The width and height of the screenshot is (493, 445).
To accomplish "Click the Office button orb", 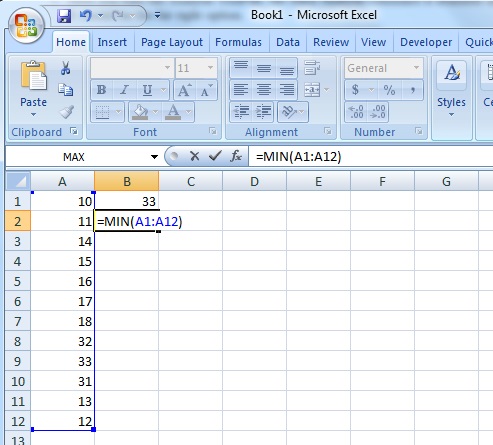I will pyautogui.click(x=26, y=26).
